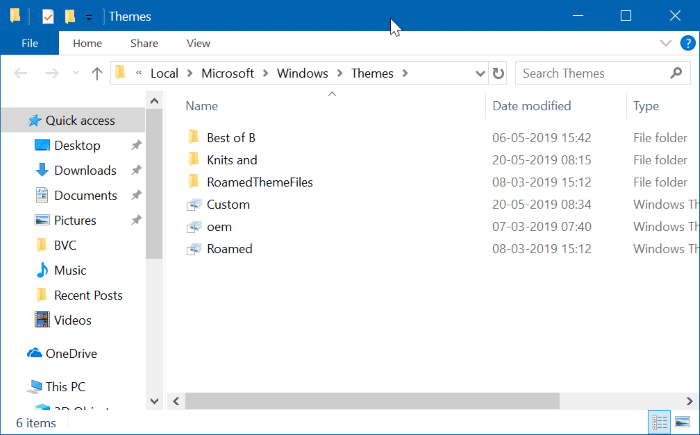Open the File menu
700x435 pixels.
click(30, 43)
